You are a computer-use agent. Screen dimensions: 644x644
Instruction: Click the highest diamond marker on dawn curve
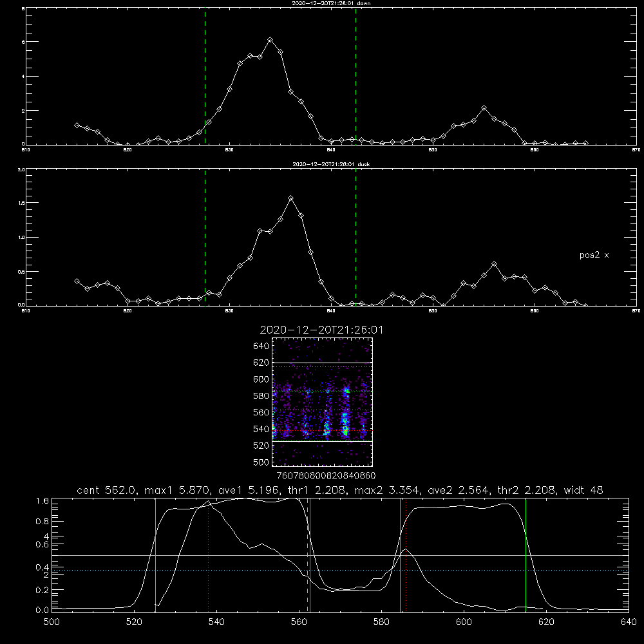pos(270,40)
